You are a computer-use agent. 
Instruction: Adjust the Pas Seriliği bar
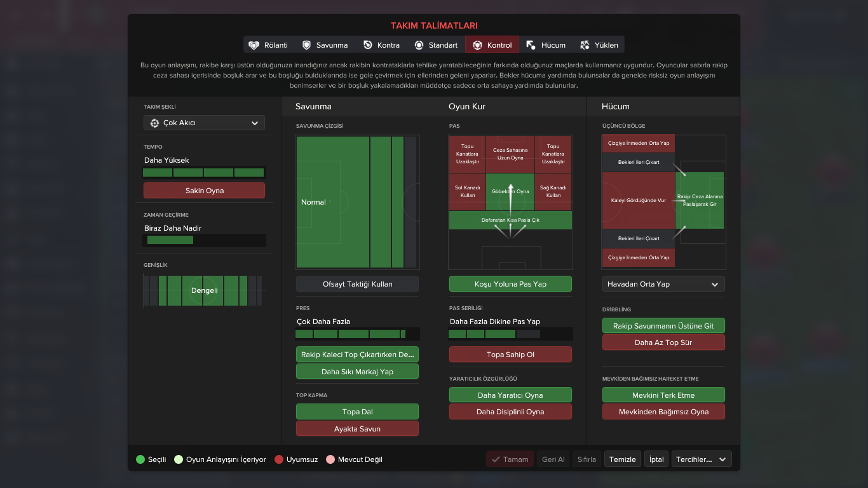pos(510,334)
